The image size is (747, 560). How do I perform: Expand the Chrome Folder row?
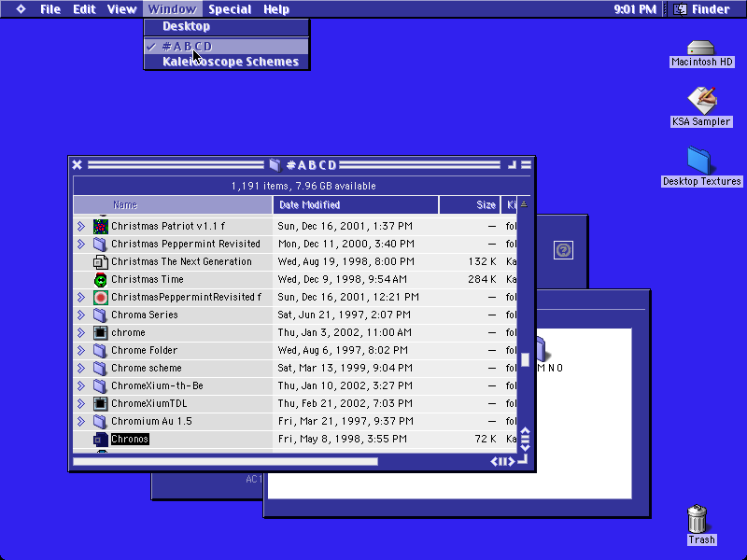coord(81,351)
